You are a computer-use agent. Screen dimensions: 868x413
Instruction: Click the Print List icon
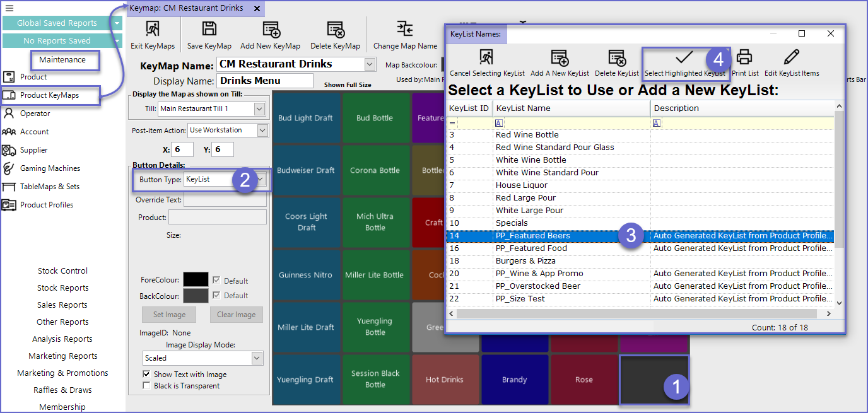[x=745, y=58]
